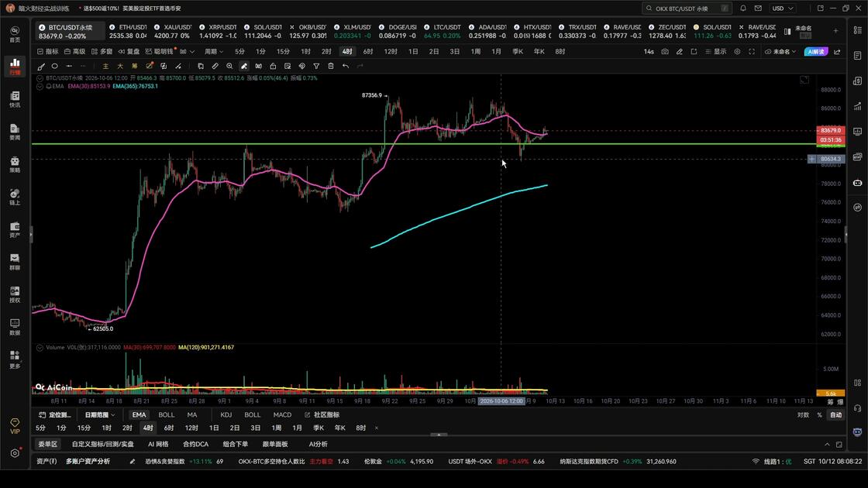Toggle percentage price scale
This screenshot has height=488, width=868.
click(x=820, y=415)
